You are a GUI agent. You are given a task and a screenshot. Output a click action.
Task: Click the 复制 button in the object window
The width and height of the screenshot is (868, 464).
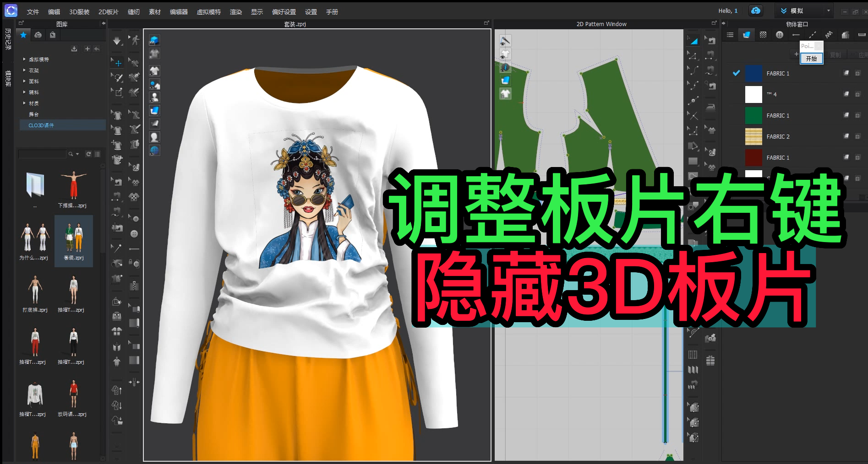835,54
